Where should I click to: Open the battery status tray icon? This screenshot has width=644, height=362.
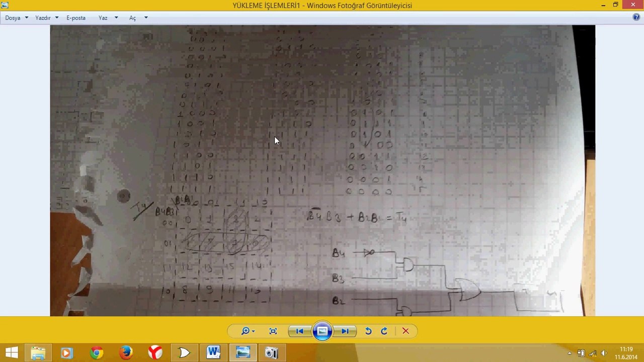pos(581,353)
